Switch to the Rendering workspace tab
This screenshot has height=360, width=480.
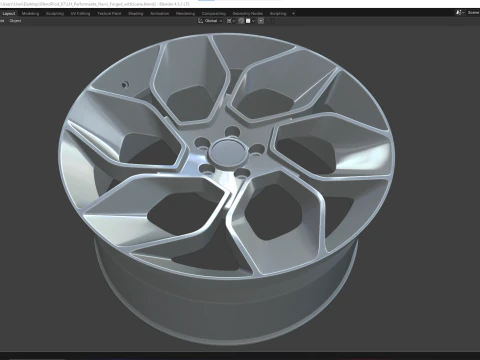(x=185, y=14)
